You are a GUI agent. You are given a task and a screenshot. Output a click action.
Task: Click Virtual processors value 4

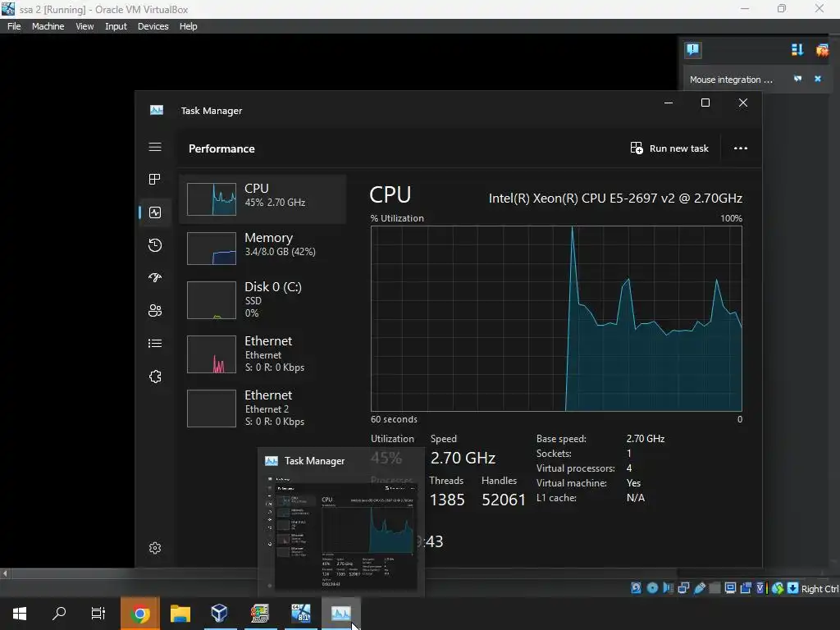[x=629, y=468]
